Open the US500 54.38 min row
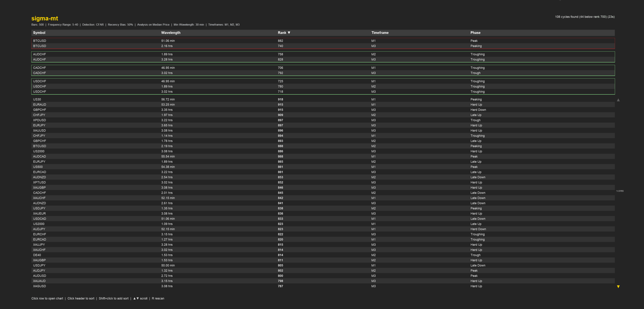This screenshot has width=644, height=309. coord(168,167)
